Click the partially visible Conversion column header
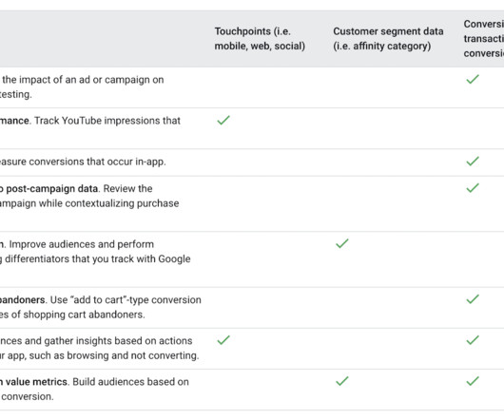This screenshot has width=504, height=420. 484,39
